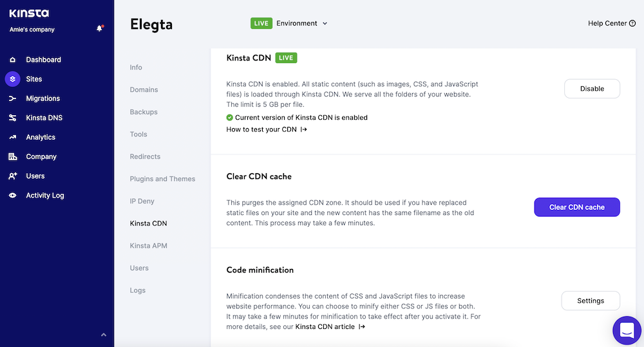Click the Elegta site title

pyautogui.click(x=151, y=24)
